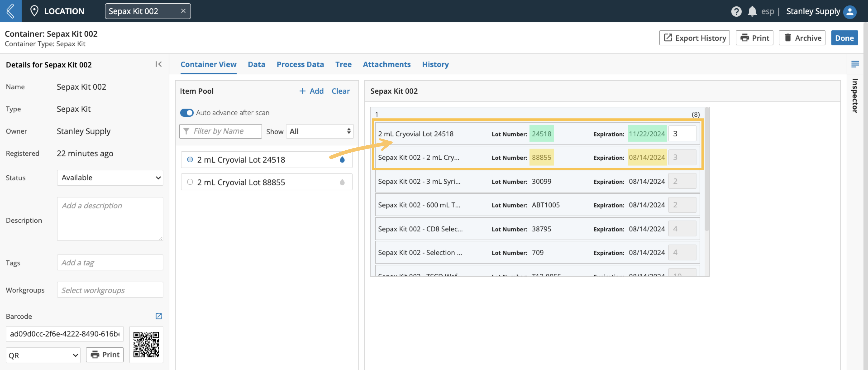This screenshot has height=370, width=868.
Task: Select the Sepax Kit 002 - CD8 Selec... row
Action: [537, 229]
